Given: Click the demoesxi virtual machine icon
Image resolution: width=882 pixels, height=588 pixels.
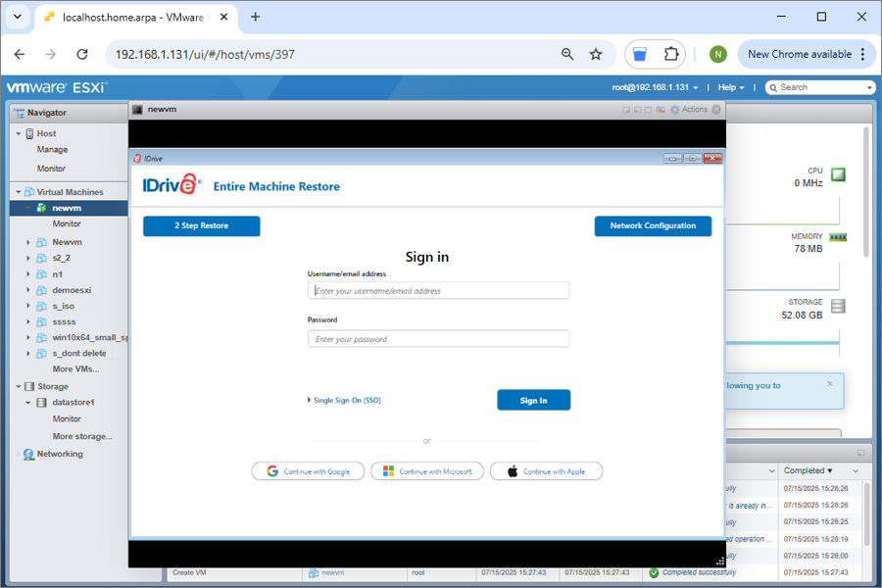Looking at the screenshot, I should click(x=41, y=290).
